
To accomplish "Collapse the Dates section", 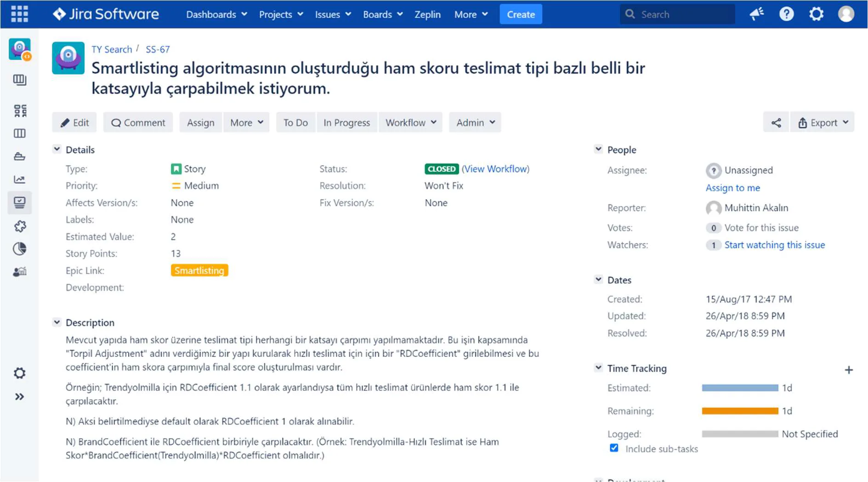I will coord(598,279).
